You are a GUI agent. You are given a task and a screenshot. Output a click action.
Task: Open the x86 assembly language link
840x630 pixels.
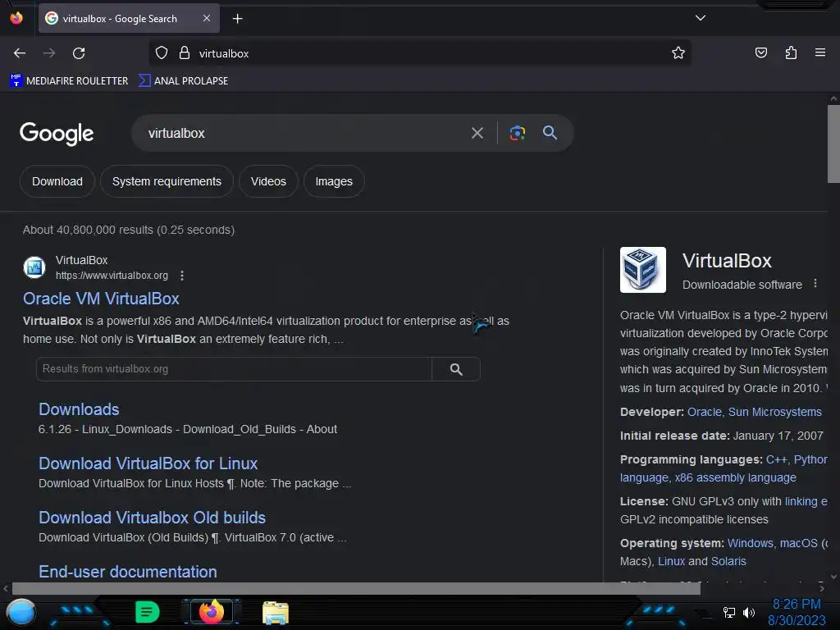(x=735, y=478)
